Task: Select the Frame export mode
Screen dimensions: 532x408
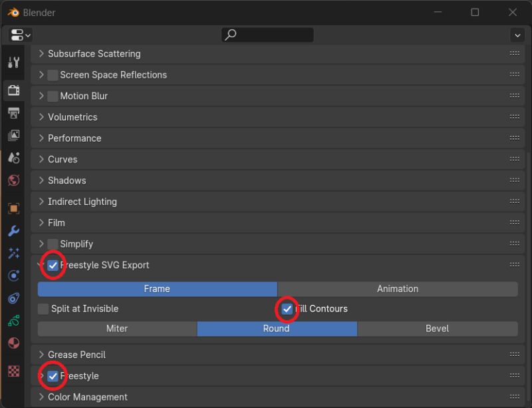Action: [x=157, y=288]
